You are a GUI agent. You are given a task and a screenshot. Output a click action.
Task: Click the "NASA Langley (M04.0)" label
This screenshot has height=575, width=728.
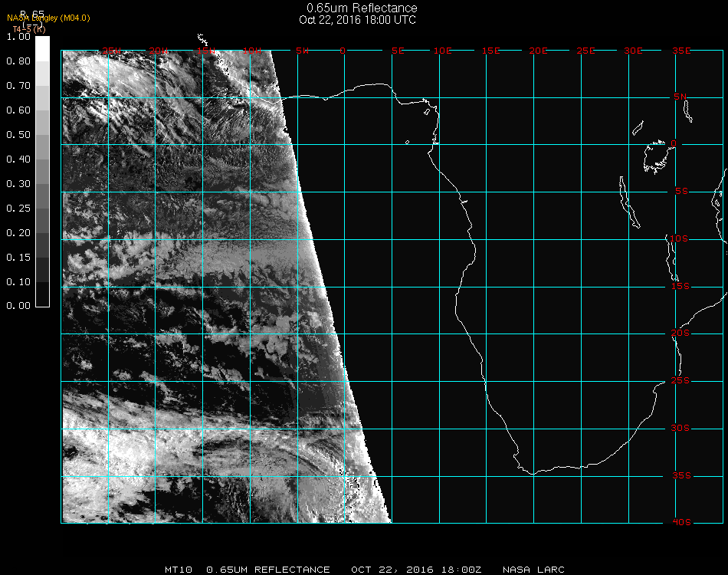tap(48, 18)
